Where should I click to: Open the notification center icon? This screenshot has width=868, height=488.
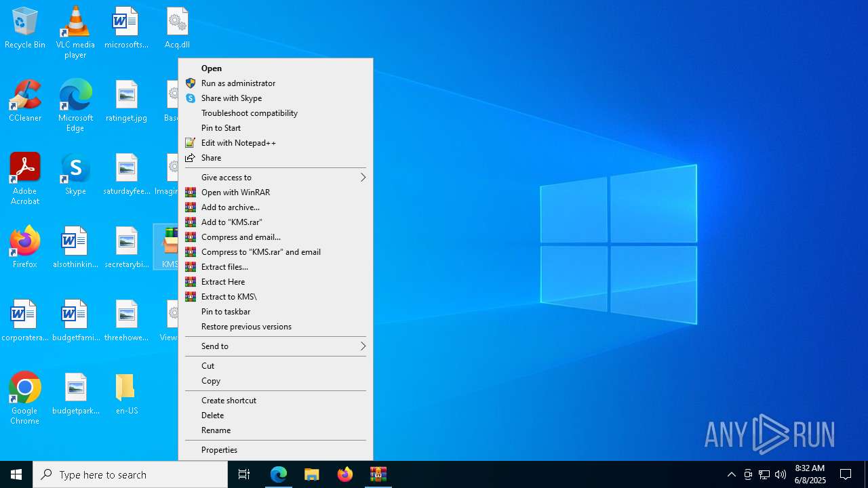click(x=846, y=474)
